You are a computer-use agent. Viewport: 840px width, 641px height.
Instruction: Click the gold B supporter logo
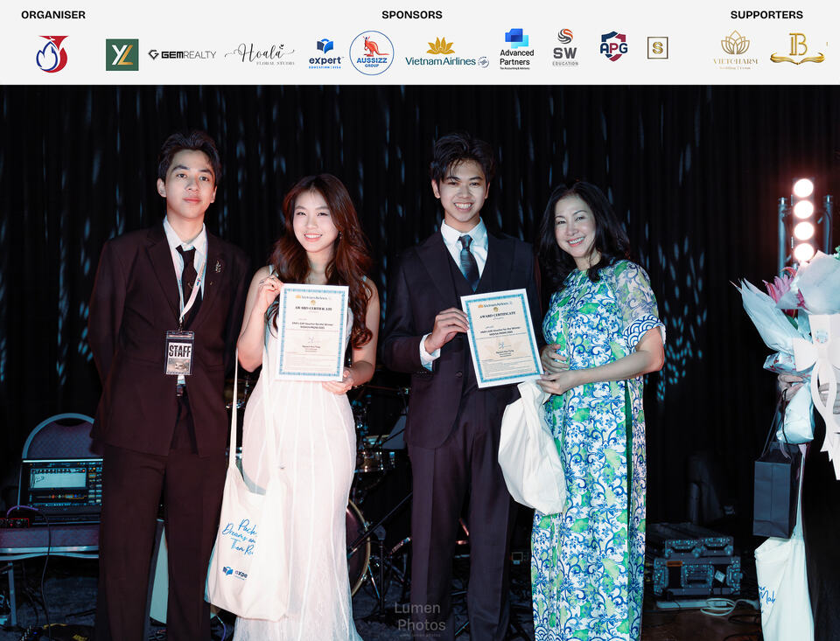pos(798,49)
